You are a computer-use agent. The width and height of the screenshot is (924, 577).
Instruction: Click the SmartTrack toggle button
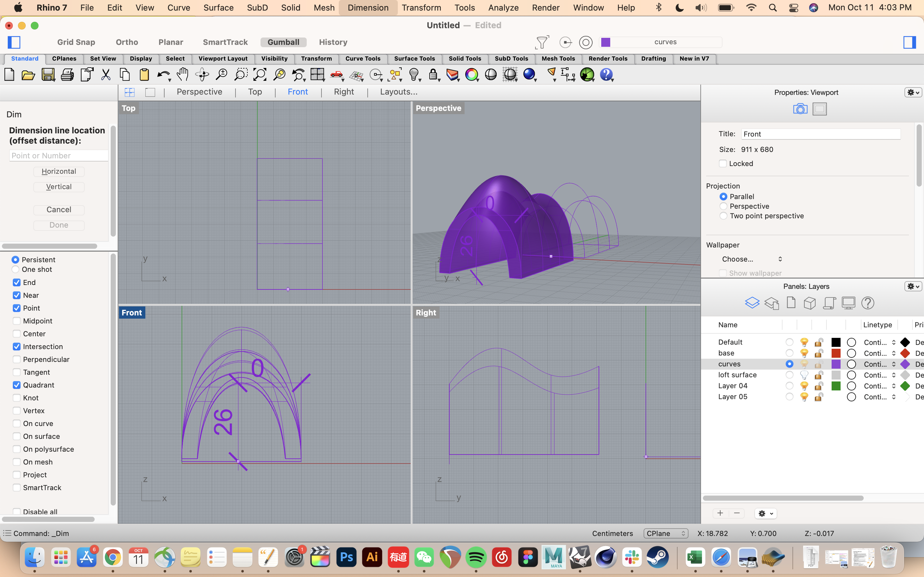point(225,42)
